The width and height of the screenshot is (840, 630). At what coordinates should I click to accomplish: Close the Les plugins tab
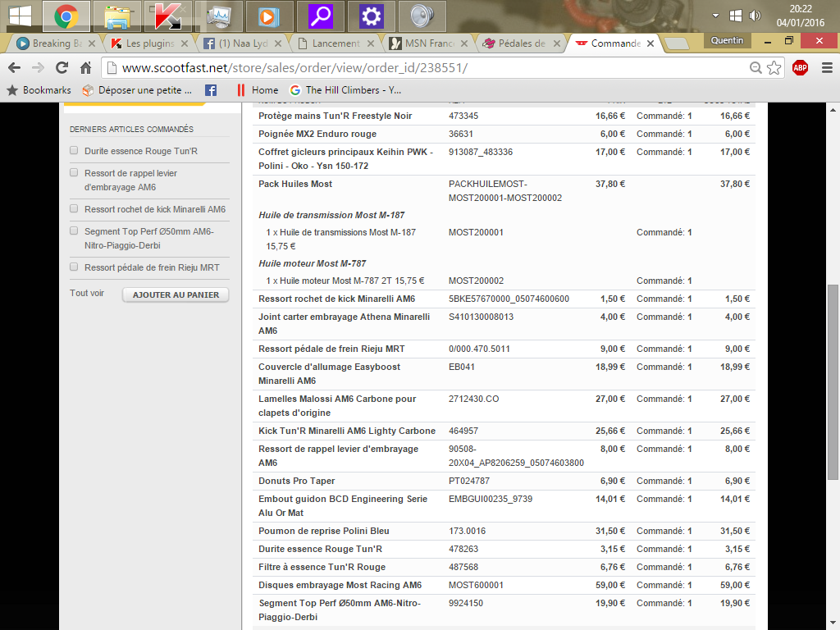[x=185, y=43]
